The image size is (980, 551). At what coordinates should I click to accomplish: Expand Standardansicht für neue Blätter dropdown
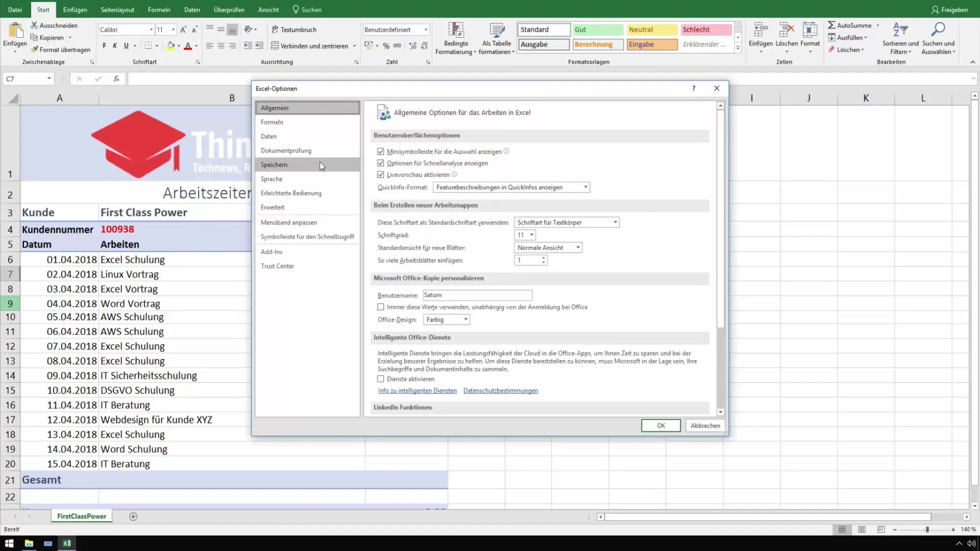(x=577, y=247)
